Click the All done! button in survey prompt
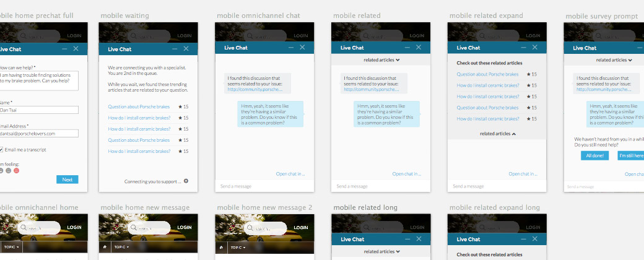Screen dimensions: 644x260 (x=594, y=155)
